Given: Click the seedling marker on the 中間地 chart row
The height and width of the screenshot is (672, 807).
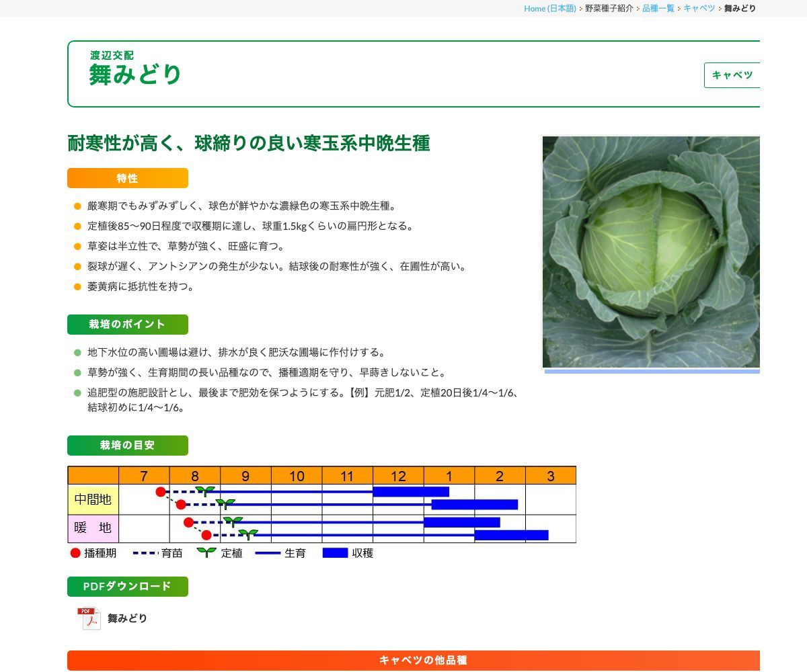Looking at the screenshot, I should [206, 489].
